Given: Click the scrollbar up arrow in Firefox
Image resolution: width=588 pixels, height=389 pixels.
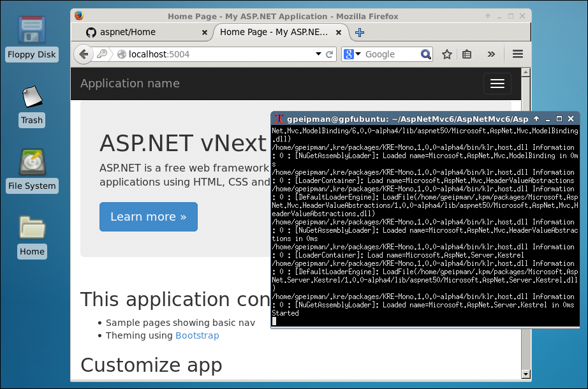Looking at the screenshot, I should click(526, 73).
